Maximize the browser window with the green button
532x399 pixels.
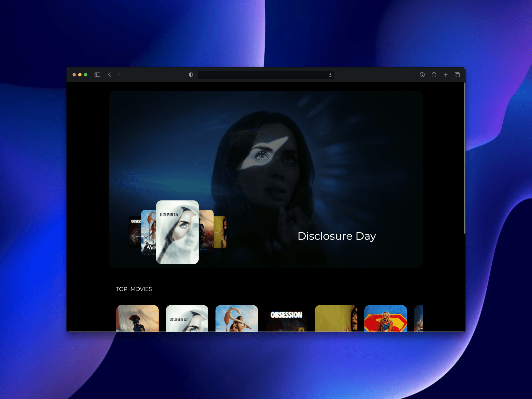(x=86, y=75)
